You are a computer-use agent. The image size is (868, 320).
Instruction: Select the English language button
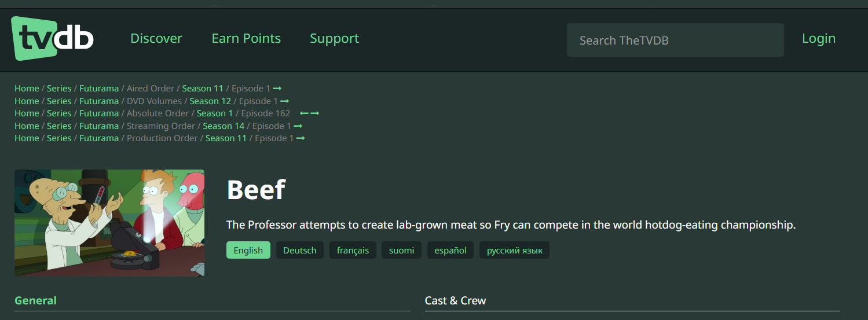click(248, 250)
